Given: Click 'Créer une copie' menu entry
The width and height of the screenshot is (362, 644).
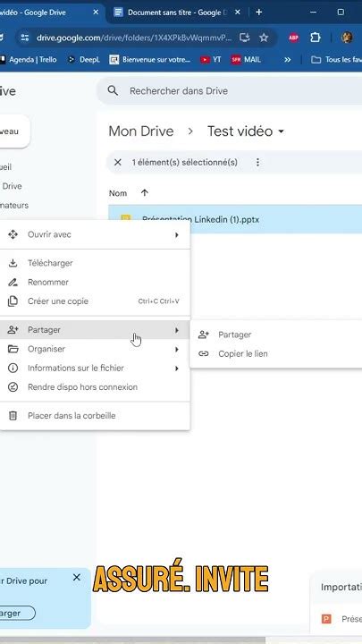Looking at the screenshot, I should coord(95,301).
